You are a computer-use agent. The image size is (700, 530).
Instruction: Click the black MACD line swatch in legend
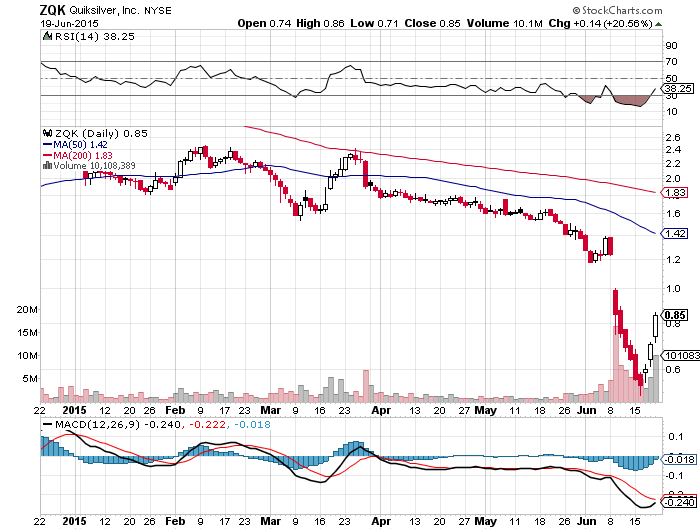(x=47, y=425)
